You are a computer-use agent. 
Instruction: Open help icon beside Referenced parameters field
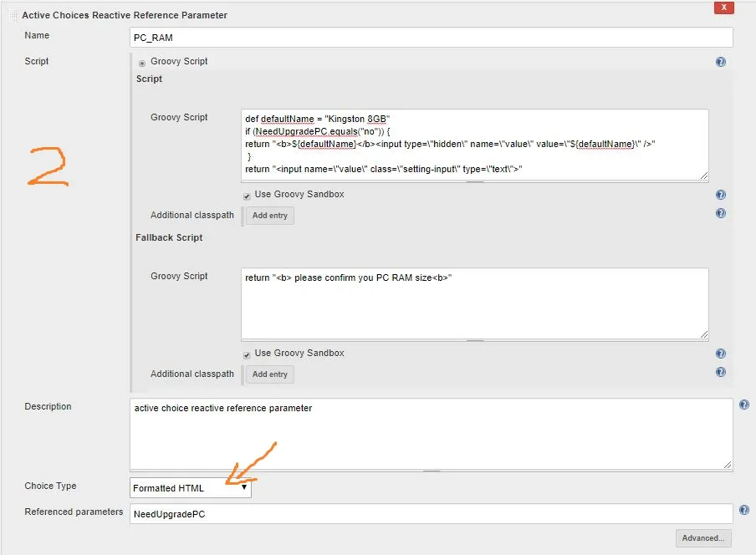744,510
